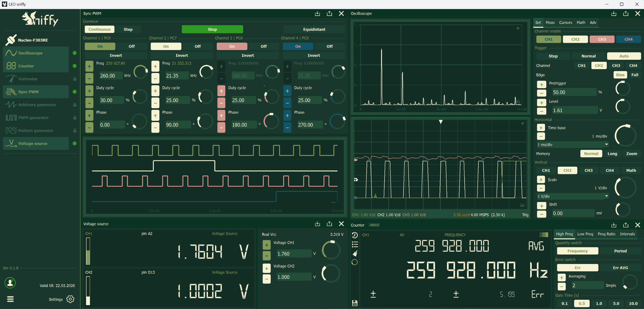Click the Counter save floppy icon

[355, 303]
